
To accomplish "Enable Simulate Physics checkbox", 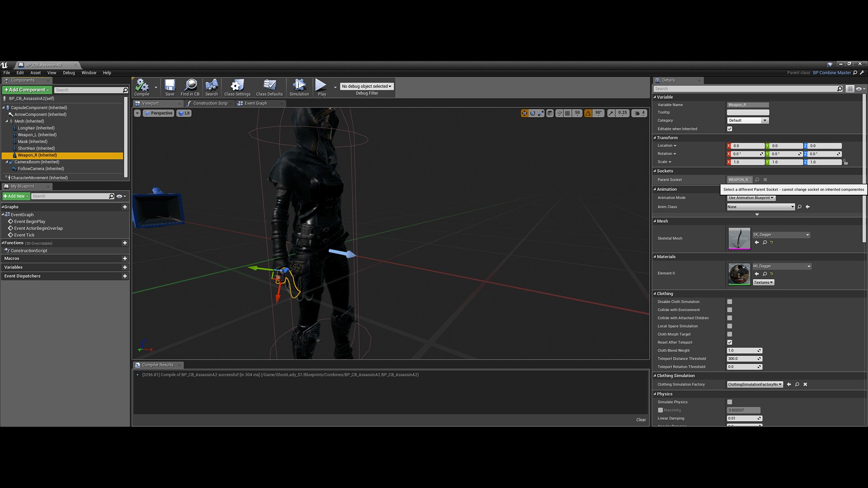I will tap(730, 402).
